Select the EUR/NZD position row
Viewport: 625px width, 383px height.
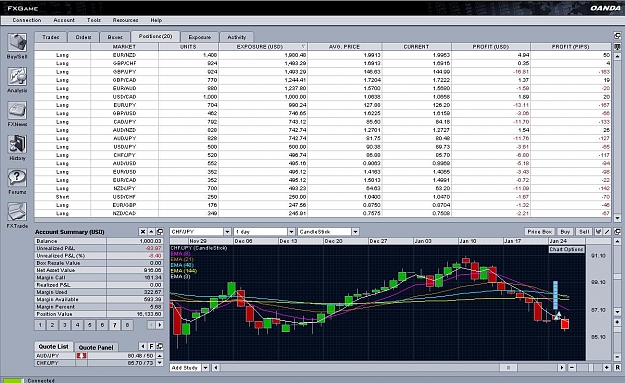323,55
